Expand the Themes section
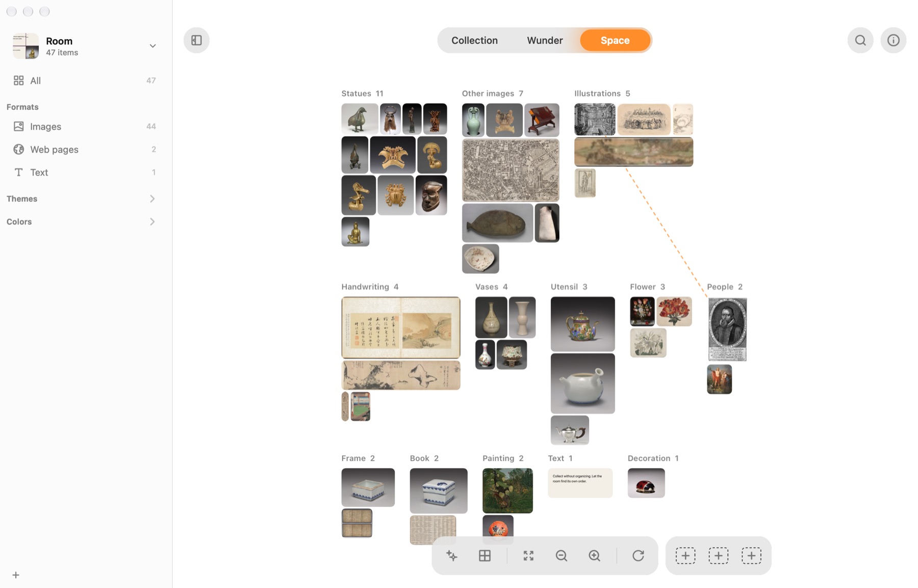This screenshot has height=588, width=918. click(x=82, y=199)
